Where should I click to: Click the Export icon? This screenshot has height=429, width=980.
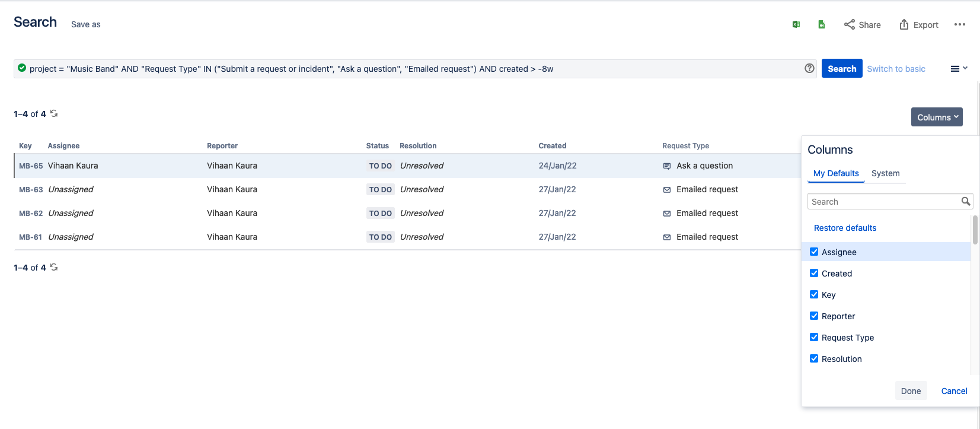[x=904, y=24]
